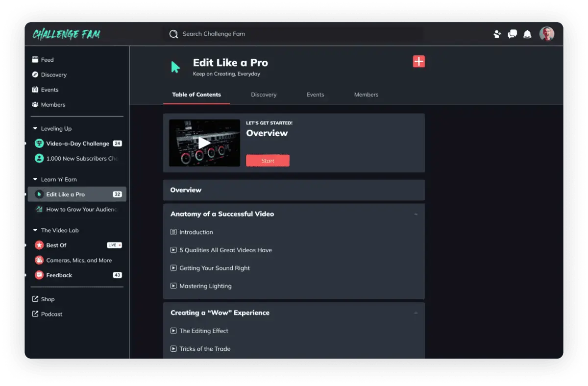Open Members in the left sidebar

point(53,105)
